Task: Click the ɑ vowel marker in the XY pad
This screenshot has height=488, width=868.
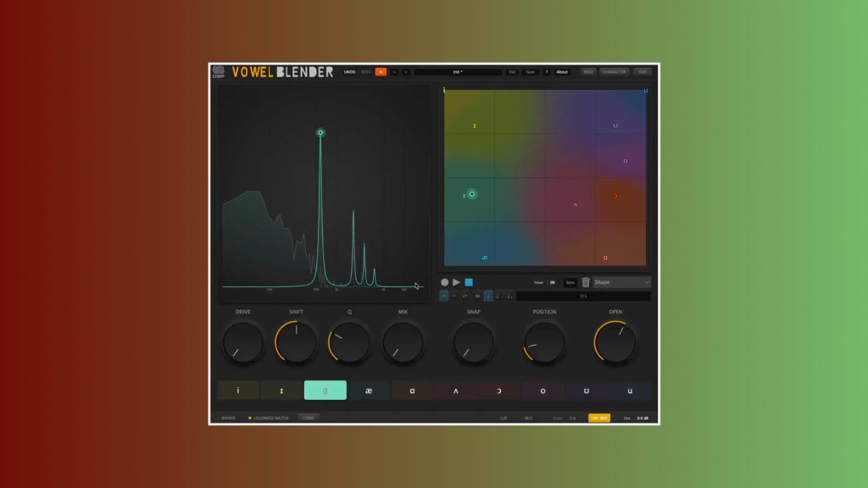Action: (x=605, y=258)
